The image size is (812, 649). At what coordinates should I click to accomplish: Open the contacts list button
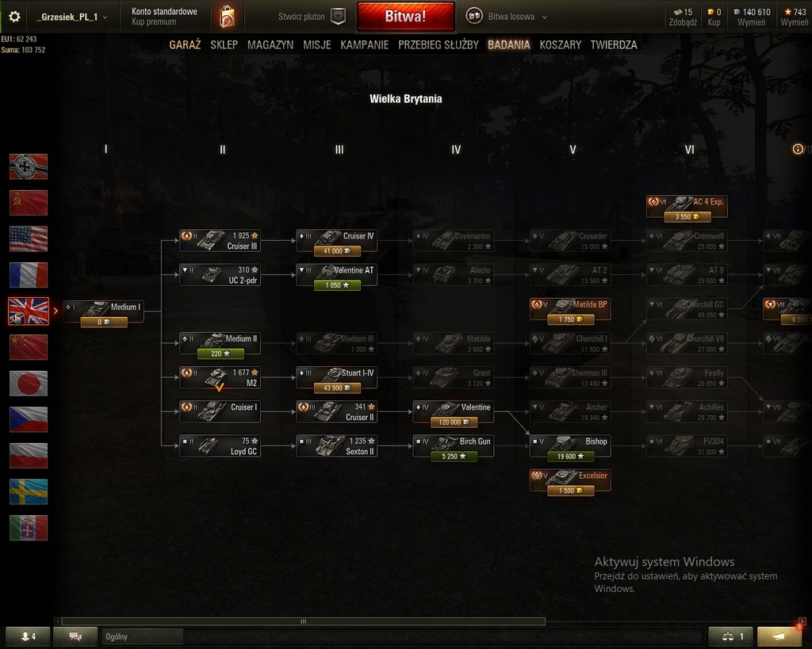point(28,636)
